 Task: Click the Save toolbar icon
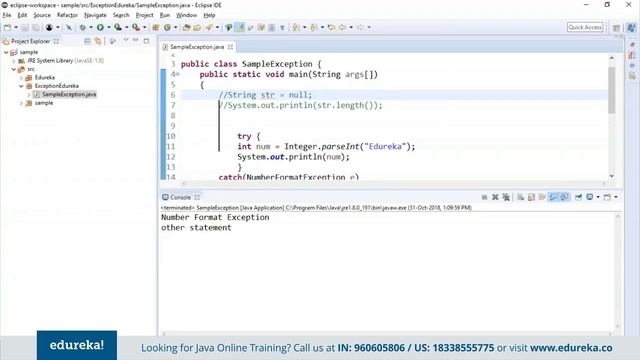[x=25, y=27]
